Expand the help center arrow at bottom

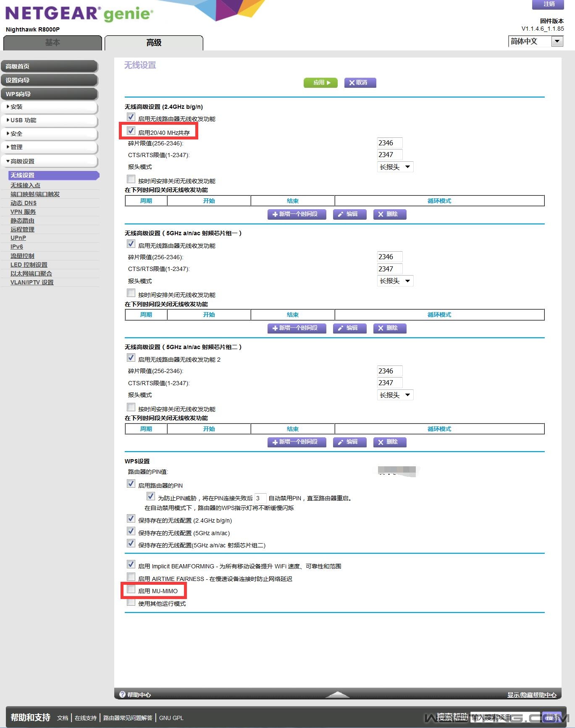tap(337, 694)
